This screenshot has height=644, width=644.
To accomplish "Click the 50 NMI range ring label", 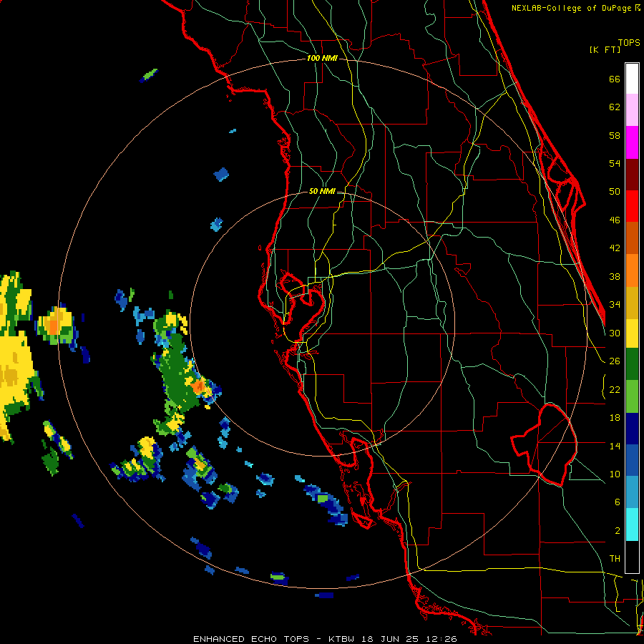I will click(322, 191).
